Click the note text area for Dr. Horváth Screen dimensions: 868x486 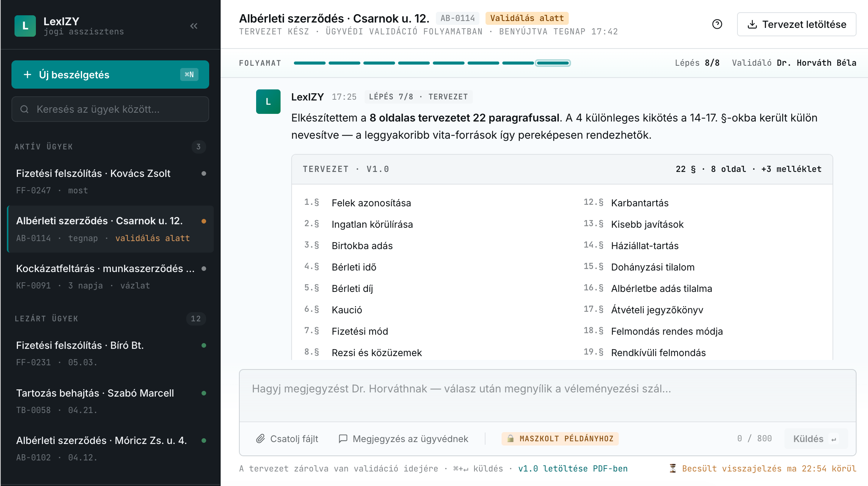pos(547,395)
